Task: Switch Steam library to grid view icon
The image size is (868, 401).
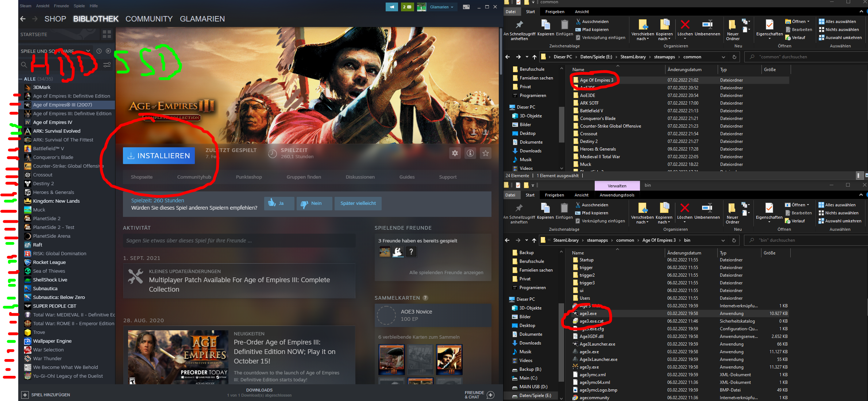Action: [x=107, y=34]
